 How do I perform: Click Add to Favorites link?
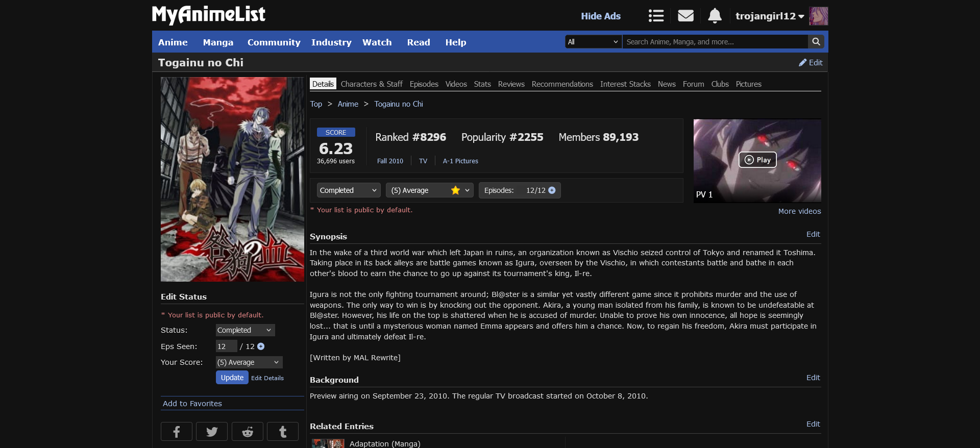pyautogui.click(x=192, y=404)
